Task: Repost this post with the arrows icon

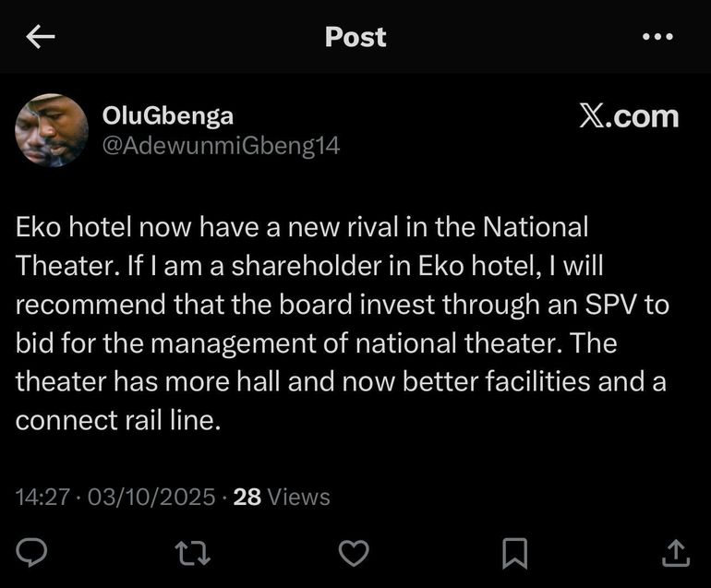Action: (x=191, y=551)
